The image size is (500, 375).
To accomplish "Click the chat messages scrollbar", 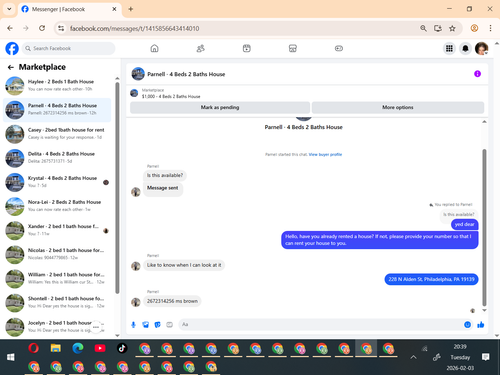I will (x=484, y=228).
